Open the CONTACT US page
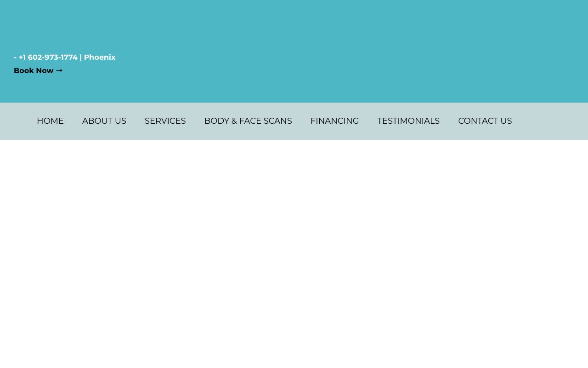Screen dimensions: 588x368 coord(485,121)
